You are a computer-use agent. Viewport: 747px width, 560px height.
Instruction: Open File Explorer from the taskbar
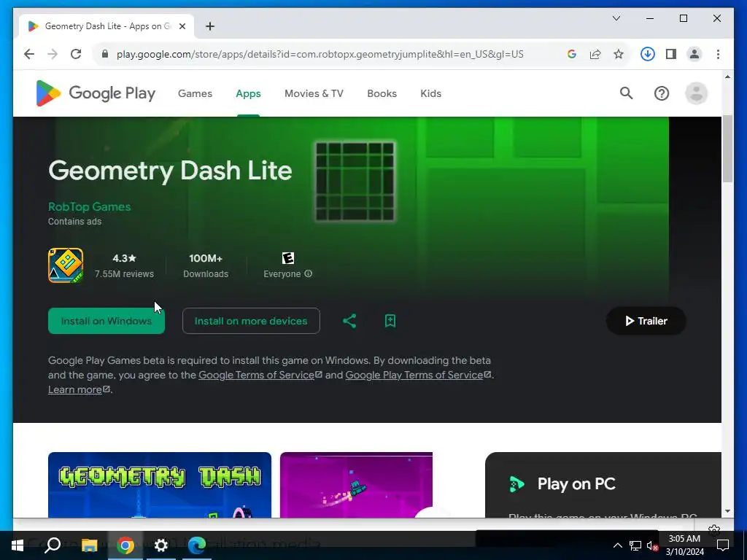click(x=89, y=545)
